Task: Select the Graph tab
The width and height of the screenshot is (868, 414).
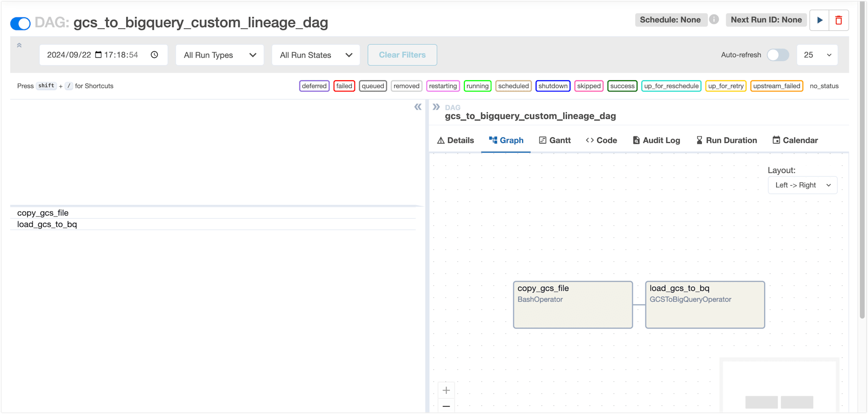Action: [x=506, y=140]
